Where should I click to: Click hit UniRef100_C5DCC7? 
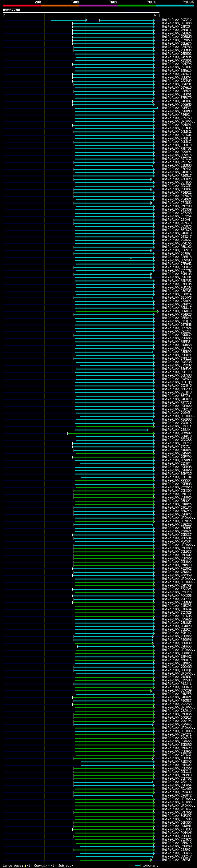(177, 535)
